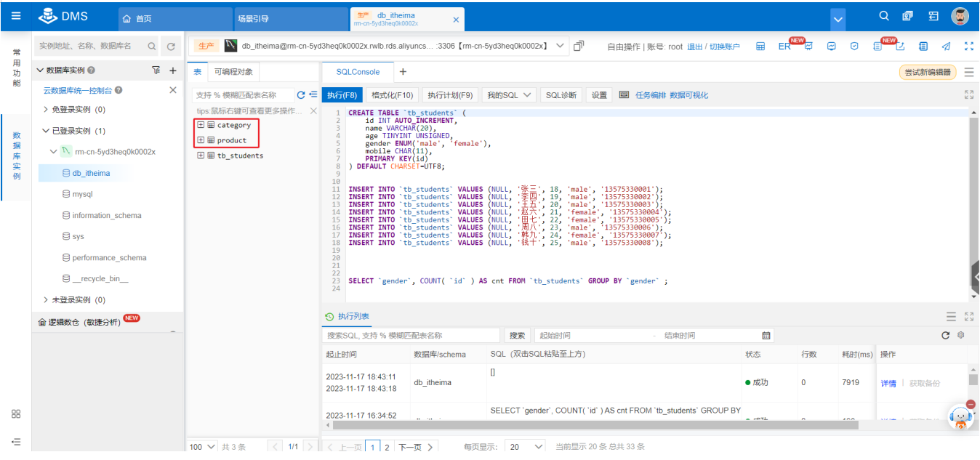
Task: Click the keyboard shortcut icon beside 设置
Action: (624, 95)
